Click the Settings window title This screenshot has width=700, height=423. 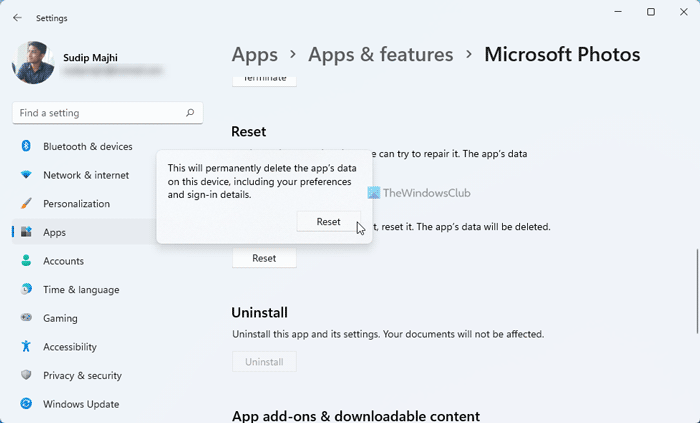(52, 18)
